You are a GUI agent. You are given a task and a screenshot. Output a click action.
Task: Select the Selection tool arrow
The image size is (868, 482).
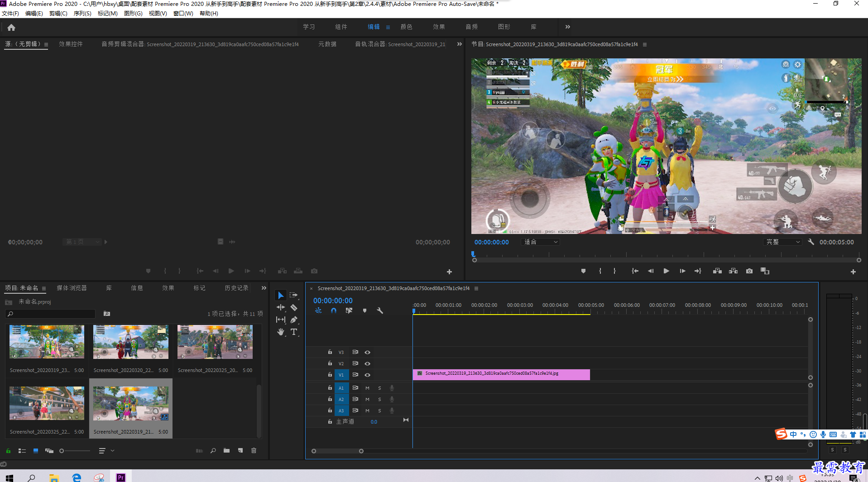(281, 295)
